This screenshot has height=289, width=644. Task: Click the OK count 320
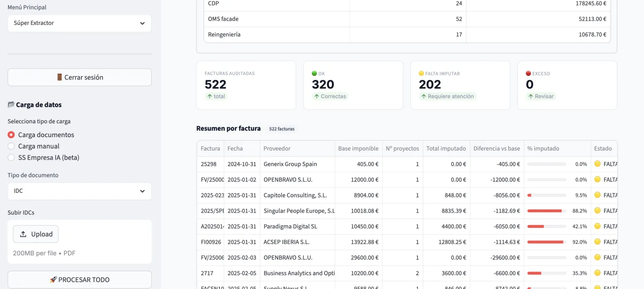(x=323, y=85)
